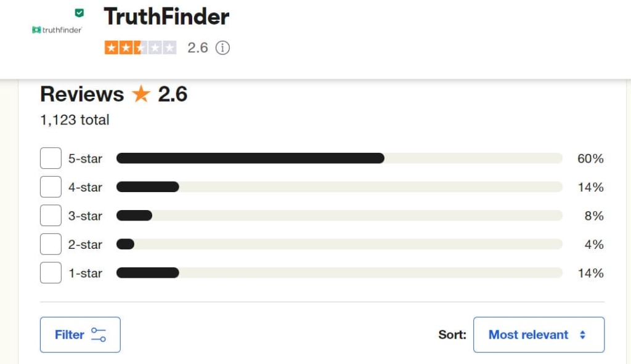The height and width of the screenshot is (364, 631).
Task: Click the rating info icon beside 2.6
Action: (222, 48)
